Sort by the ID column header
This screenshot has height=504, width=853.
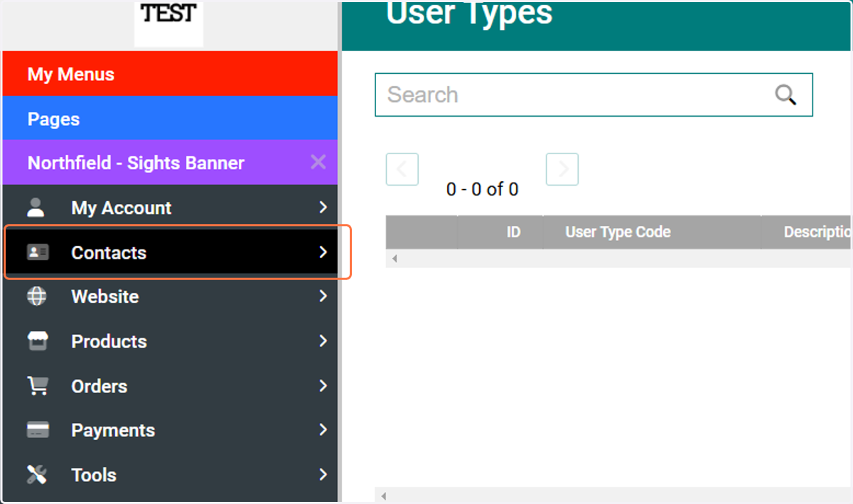500,232
